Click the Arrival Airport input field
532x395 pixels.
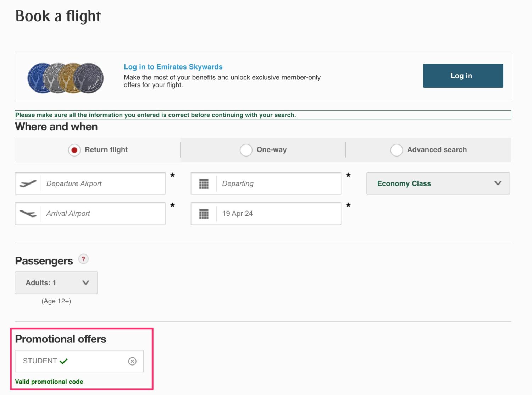[103, 214]
